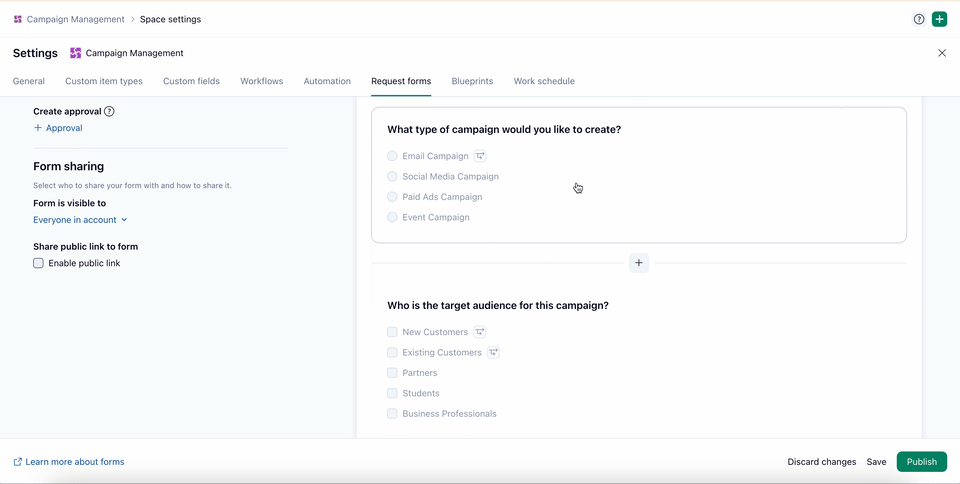The width and height of the screenshot is (960, 484).
Task: Click the Form sharing heading
Action: [69, 166]
